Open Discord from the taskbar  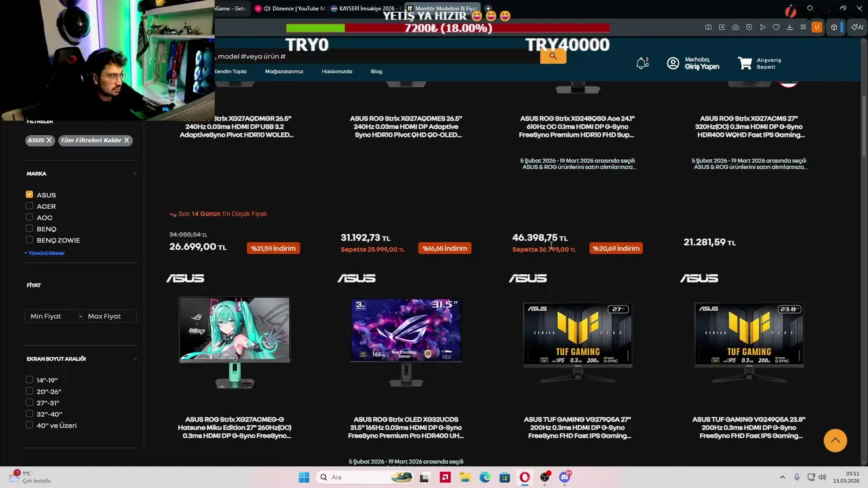pos(565,477)
